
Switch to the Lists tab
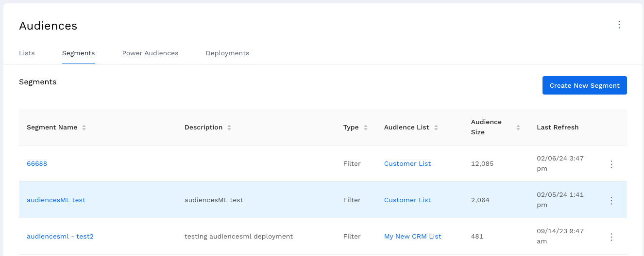pos(27,53)
